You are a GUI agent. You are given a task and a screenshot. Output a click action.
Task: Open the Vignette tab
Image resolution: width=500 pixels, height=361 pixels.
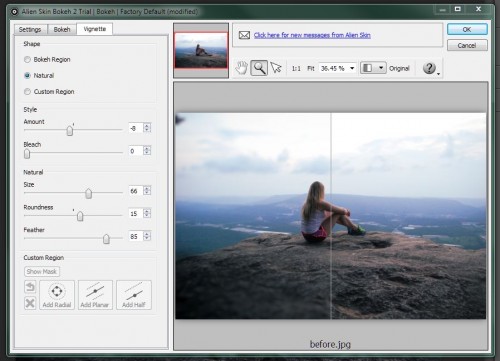[x=95, y=29]
